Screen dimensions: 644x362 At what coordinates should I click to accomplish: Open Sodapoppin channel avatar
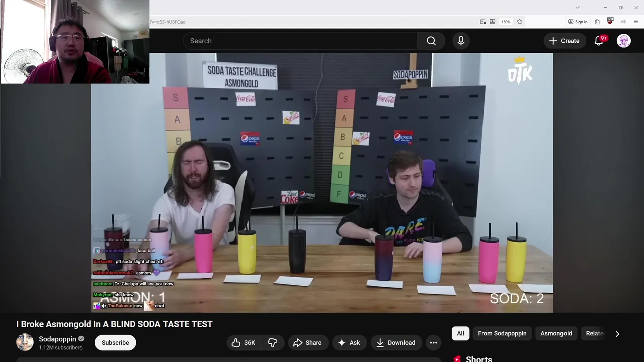click(x=25, y=342)
